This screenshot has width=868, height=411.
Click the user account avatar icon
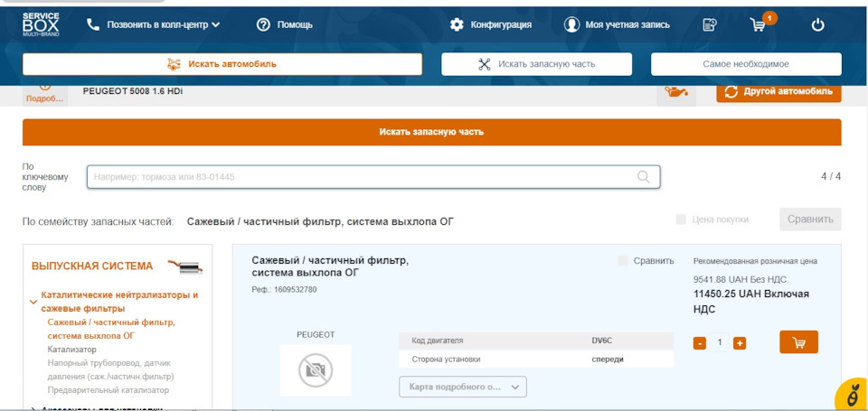571,25
